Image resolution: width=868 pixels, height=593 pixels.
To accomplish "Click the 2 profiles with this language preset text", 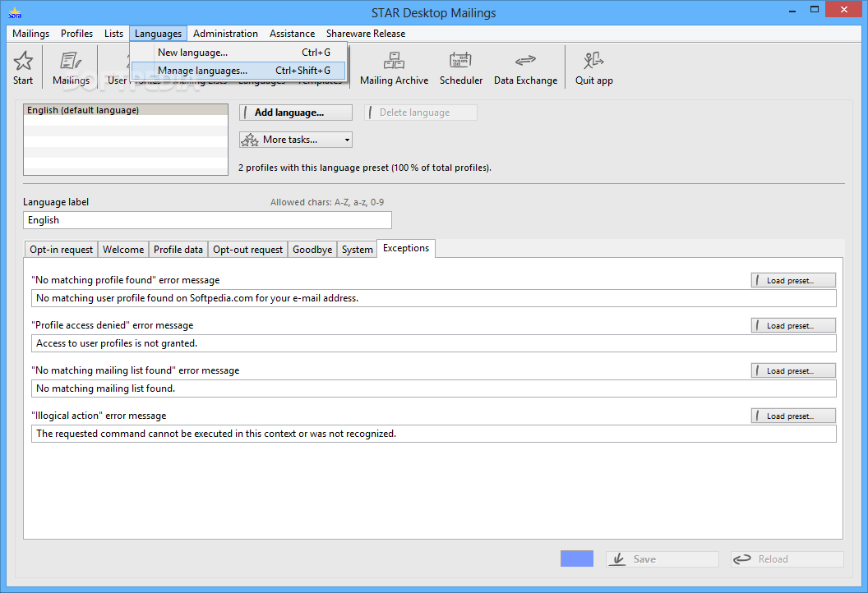I will click(x=365, y=168).
